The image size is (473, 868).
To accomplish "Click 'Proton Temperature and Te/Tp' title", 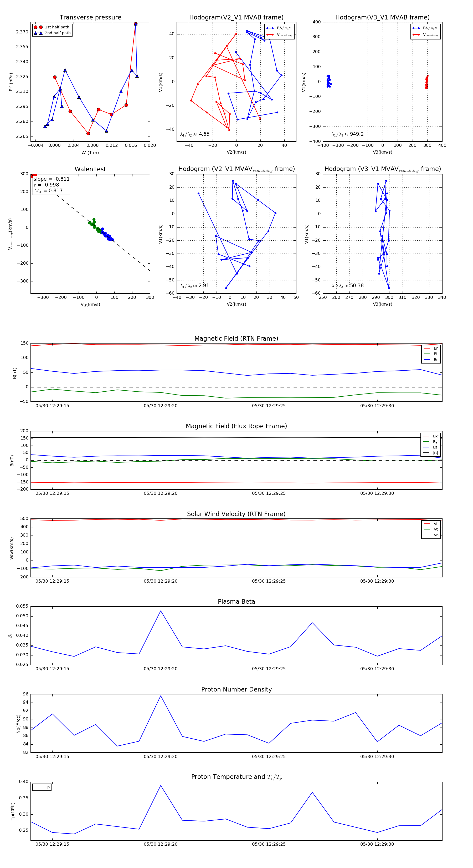I will click(x=236, y=777).
